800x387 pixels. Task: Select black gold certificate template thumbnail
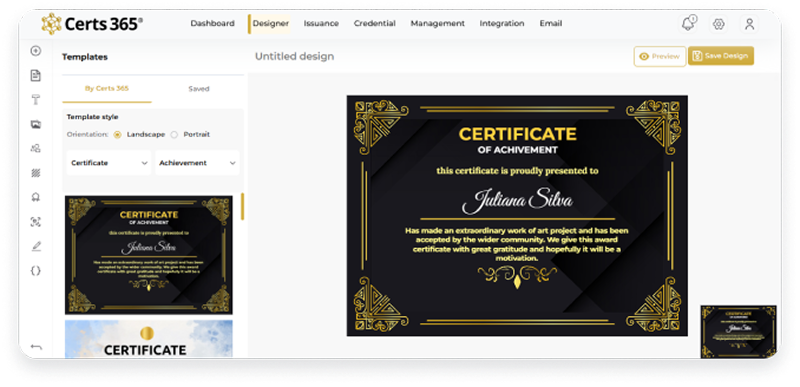(x=148, y=255)
